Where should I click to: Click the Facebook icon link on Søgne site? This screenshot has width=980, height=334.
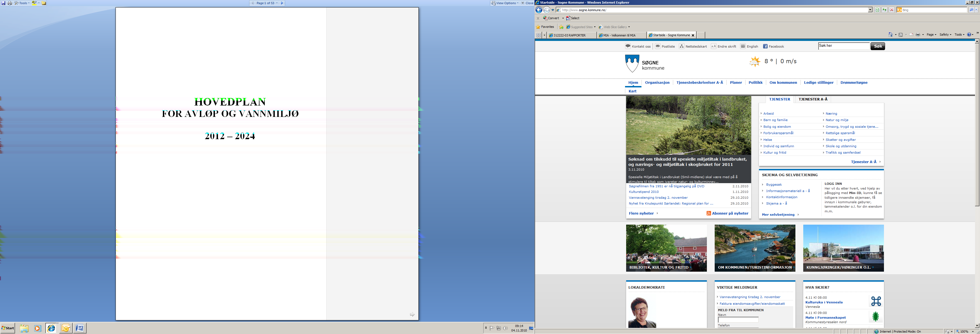click(x=765, y=46)
